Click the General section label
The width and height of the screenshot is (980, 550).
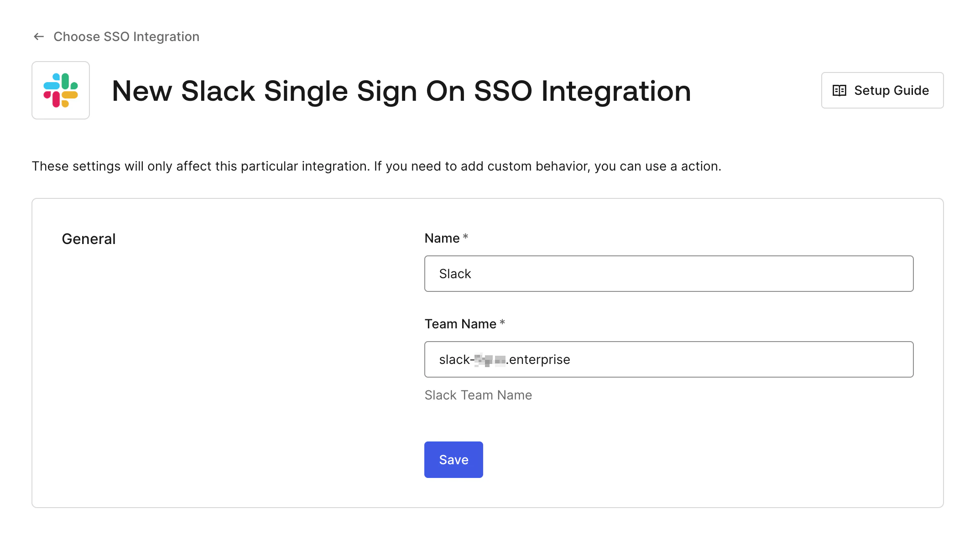click(89, 238)
